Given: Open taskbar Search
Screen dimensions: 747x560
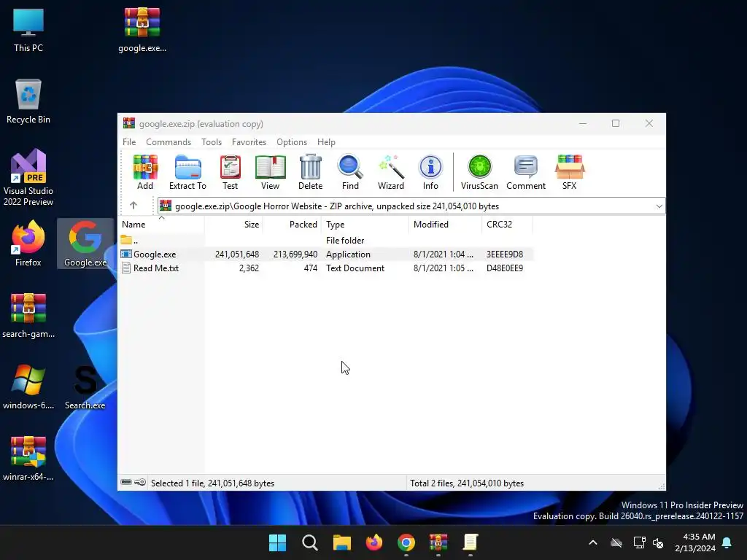Looking at the screenshot, I should point(309,542).
